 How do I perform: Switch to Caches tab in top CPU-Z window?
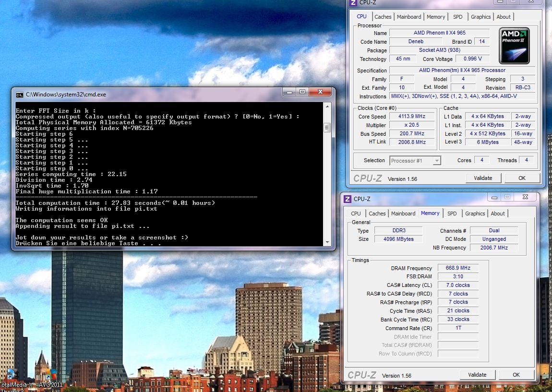(383, 17)
